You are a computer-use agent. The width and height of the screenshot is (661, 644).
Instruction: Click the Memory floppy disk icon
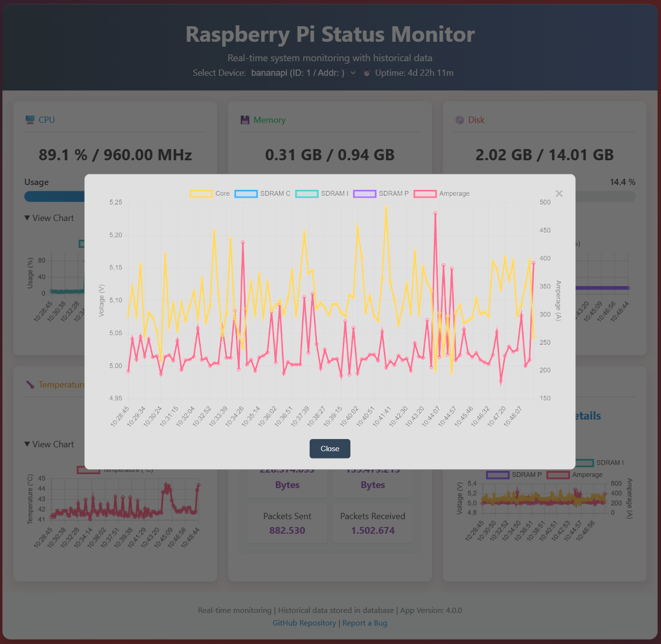pyautogui.click(x=245, y=119)
